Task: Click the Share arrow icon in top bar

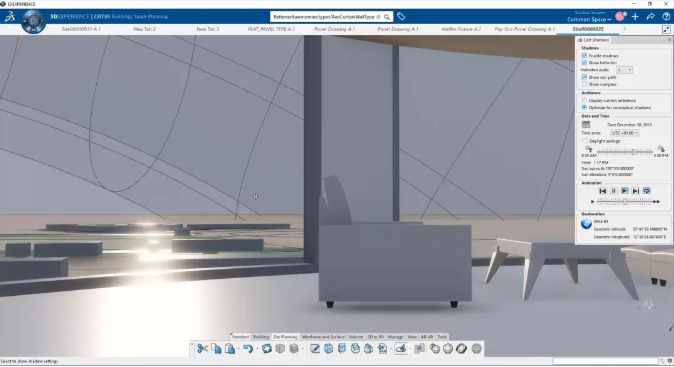Action: [x=651, y=17]
